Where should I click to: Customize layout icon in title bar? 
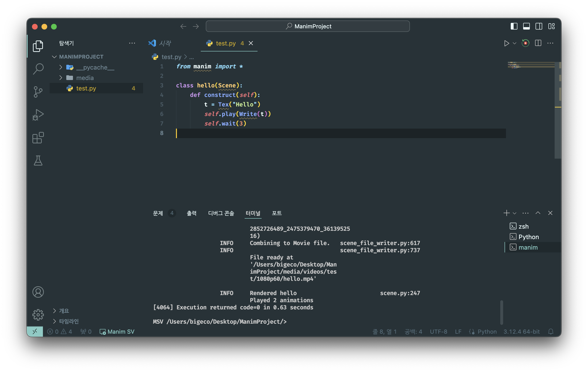(x=551, y=26)
